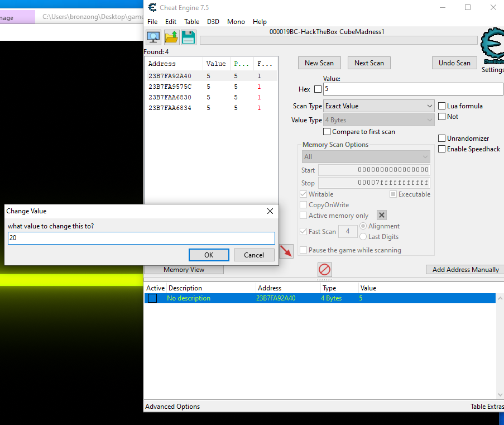The height and width of the screenshot is (425, 504).
Task: Save table with floppy disk icon
Action: tap(188, 37)
